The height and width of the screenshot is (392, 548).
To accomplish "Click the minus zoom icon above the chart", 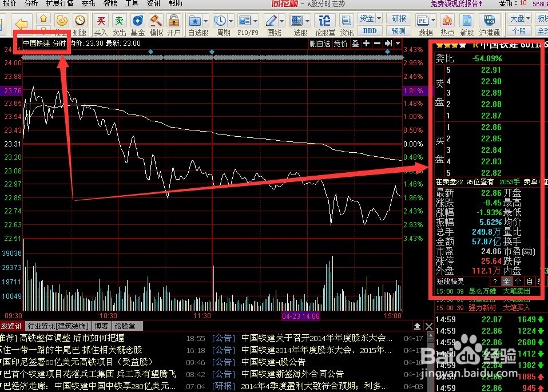I will [x=377, y=43].
